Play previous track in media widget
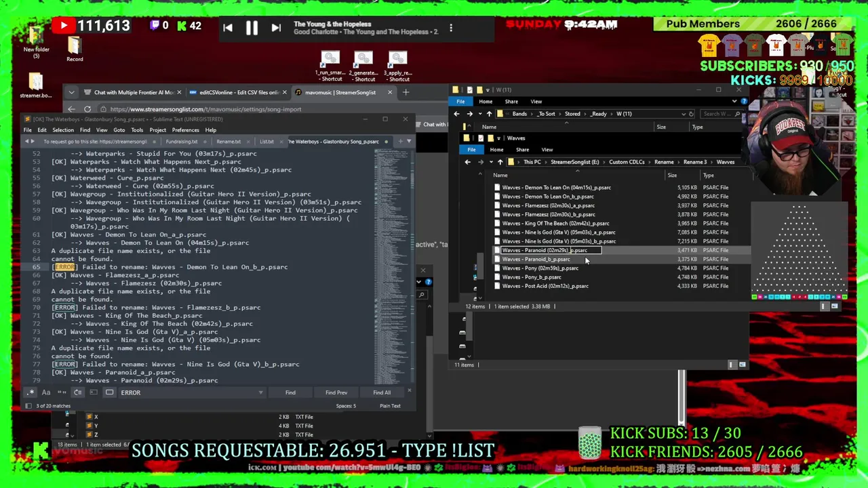The image size is (868, 488). pos(228,28)
